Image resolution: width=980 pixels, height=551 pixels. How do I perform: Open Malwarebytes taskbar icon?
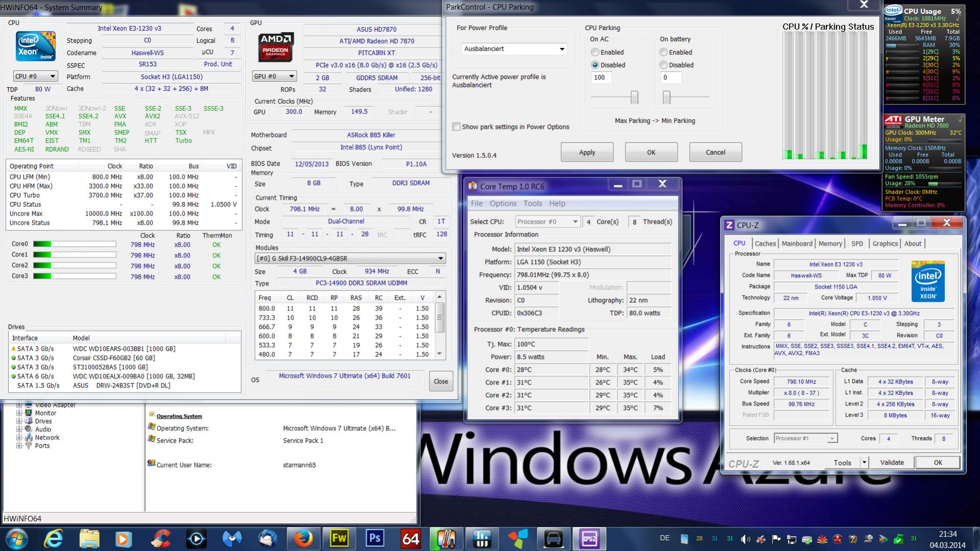pos(232,539)
